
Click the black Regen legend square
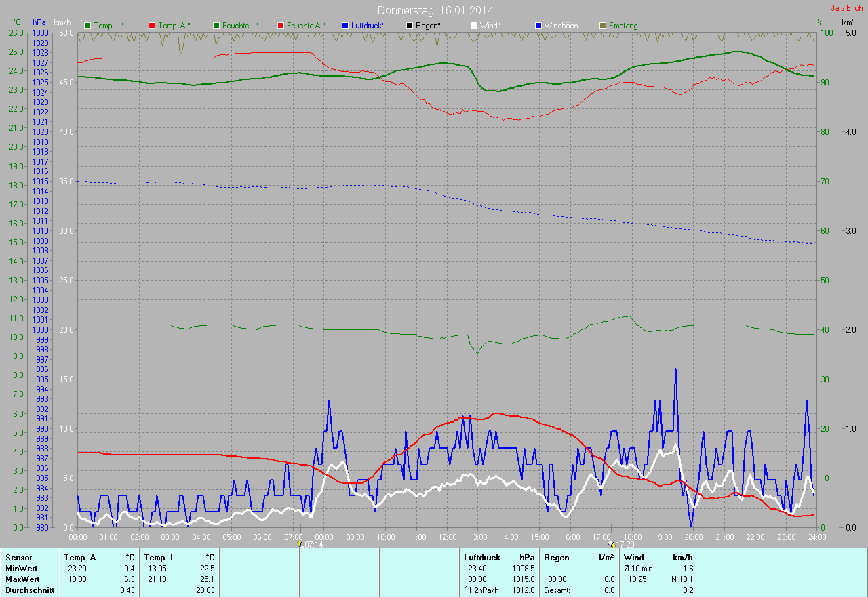(x=409, y=26)
